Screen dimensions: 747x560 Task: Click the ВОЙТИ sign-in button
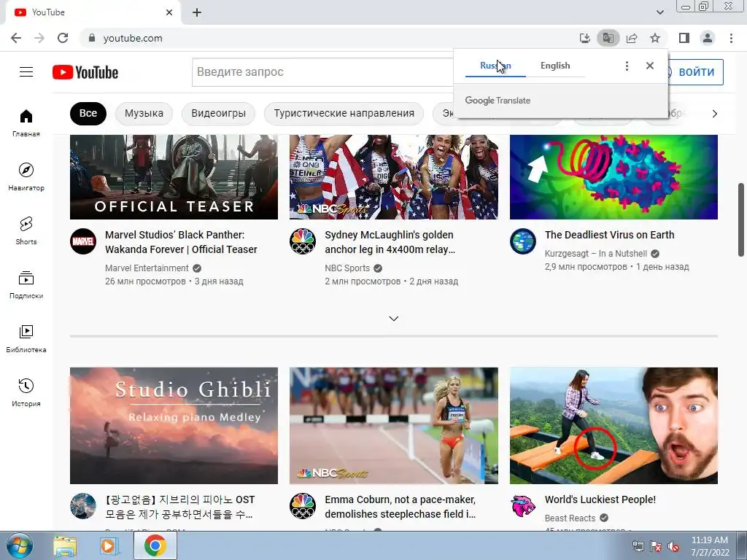(x=696, y=72)
